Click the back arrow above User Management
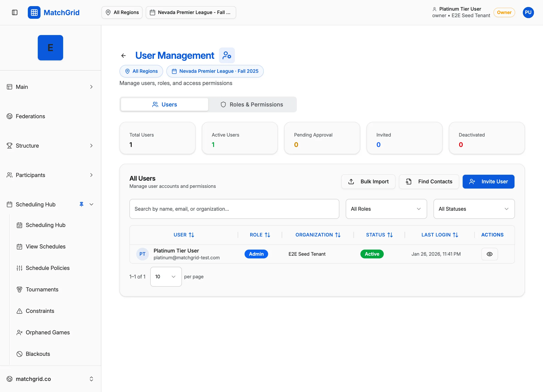Image resolution: width=543 pixels, height=392 pixels. (x=123, y=55)
